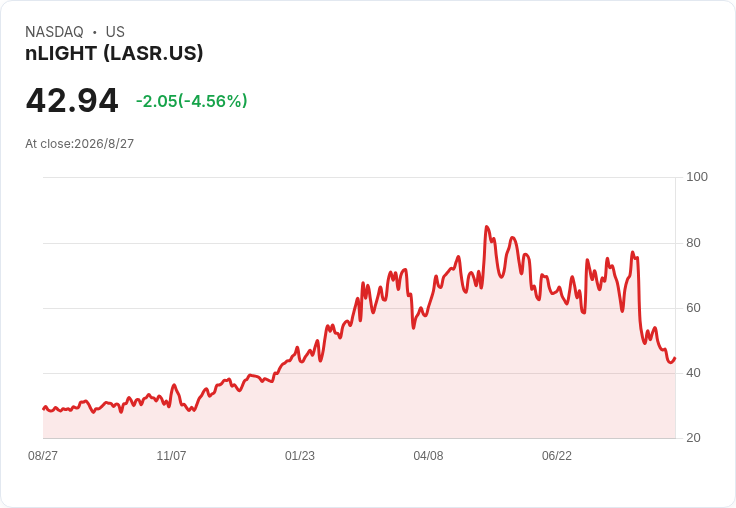This screenshot has width=736, height=508.
Task: Click the 100 y-axis price label
Action: tap(697, 177)
